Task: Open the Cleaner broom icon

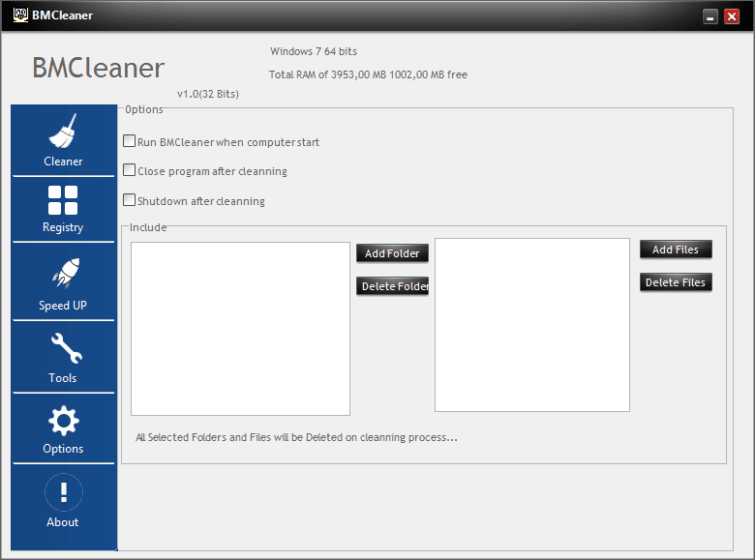Action: (63, 131)
